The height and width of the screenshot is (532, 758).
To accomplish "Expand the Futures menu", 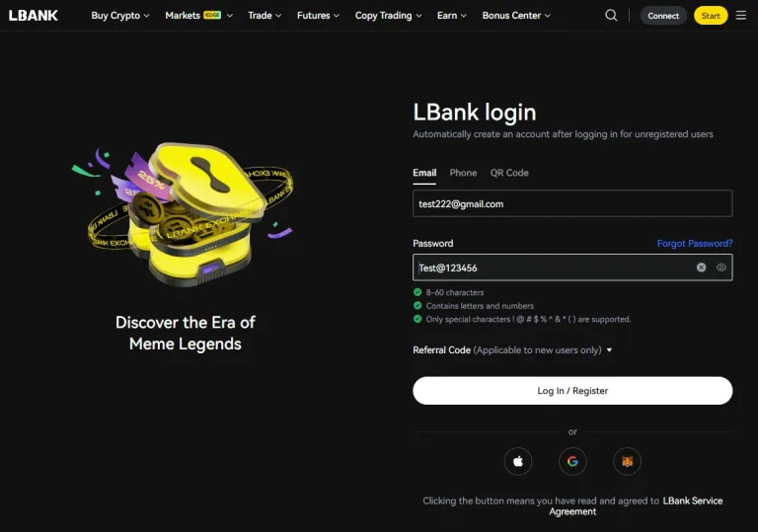I will (319, 16).
